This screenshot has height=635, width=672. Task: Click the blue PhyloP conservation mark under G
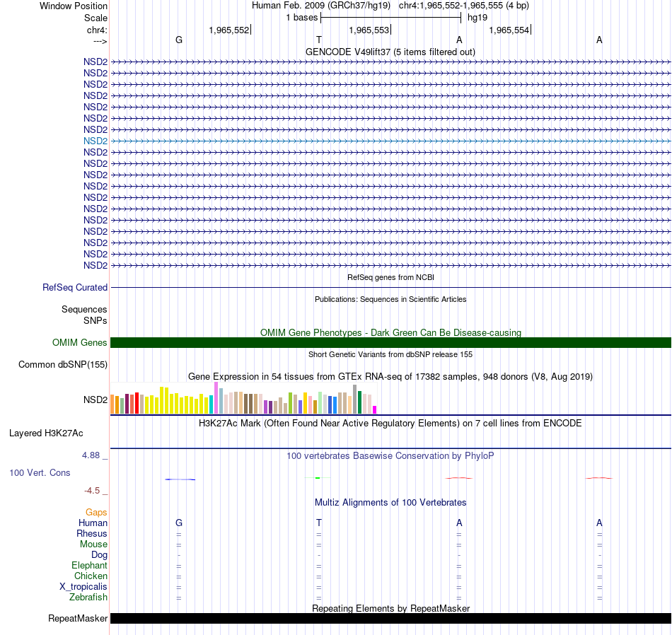[x=180, y=479]
